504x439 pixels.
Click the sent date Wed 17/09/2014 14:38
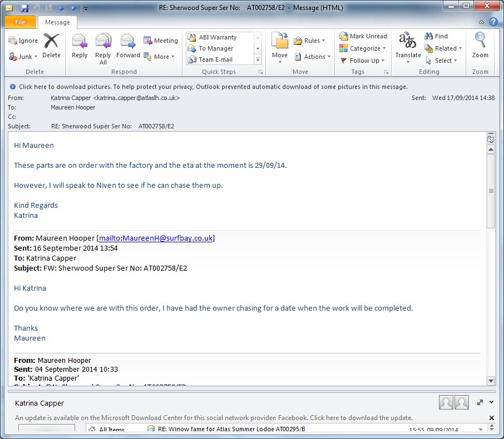click(x=463, y=98)
